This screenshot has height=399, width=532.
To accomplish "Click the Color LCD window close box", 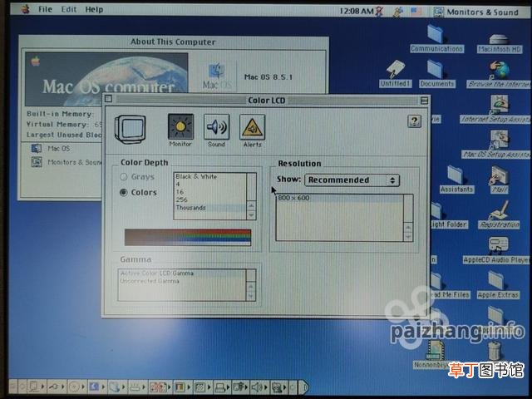I will [x=109, y=99].
